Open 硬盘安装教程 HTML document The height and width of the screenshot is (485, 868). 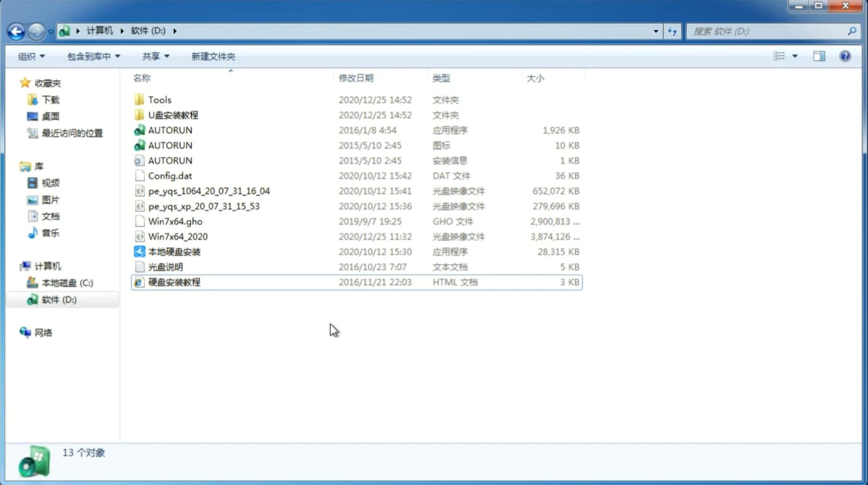(x=173, y=282)
